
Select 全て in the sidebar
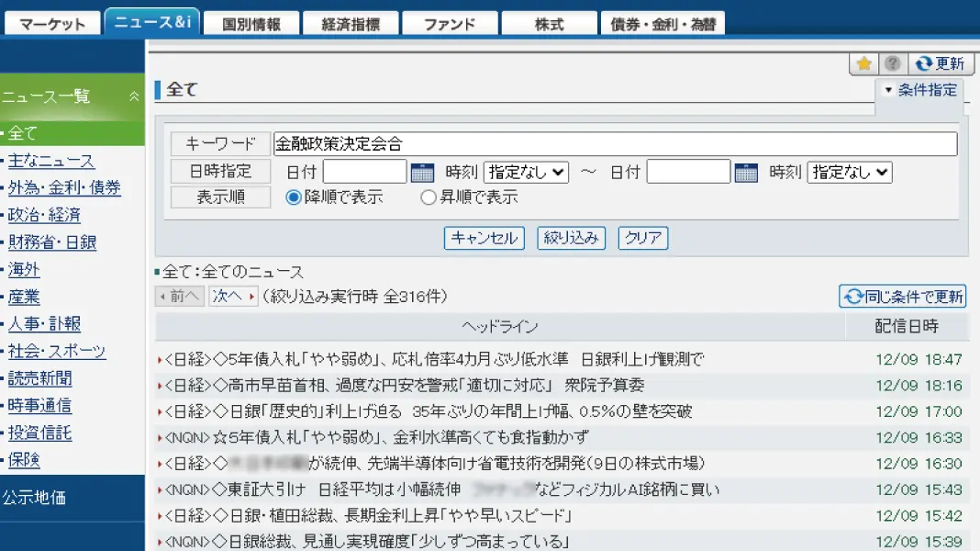tap(72, 133)
